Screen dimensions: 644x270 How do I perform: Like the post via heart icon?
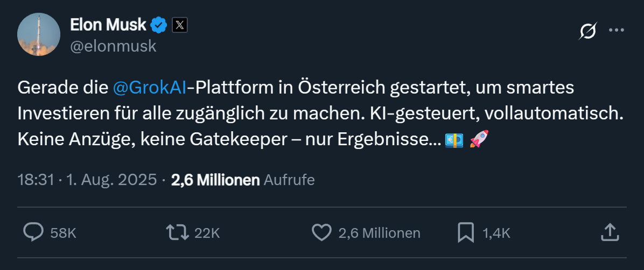coord(321,232)
